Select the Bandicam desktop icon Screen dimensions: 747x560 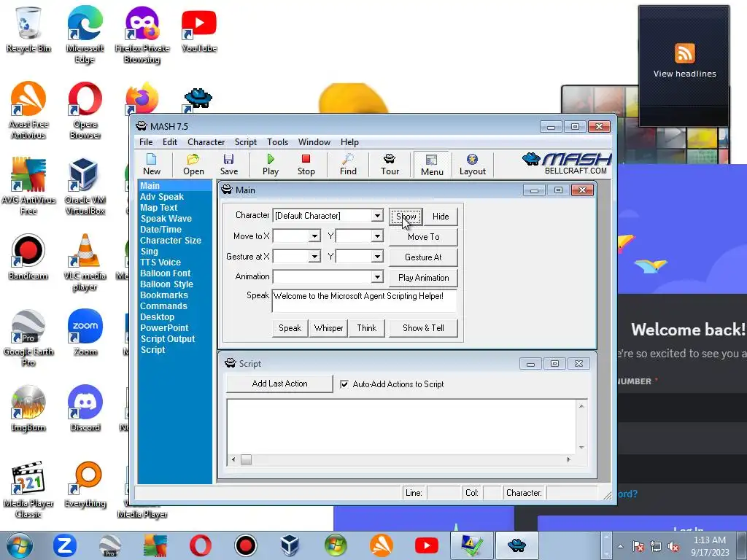pyautogui.click(x=28, y=257)
